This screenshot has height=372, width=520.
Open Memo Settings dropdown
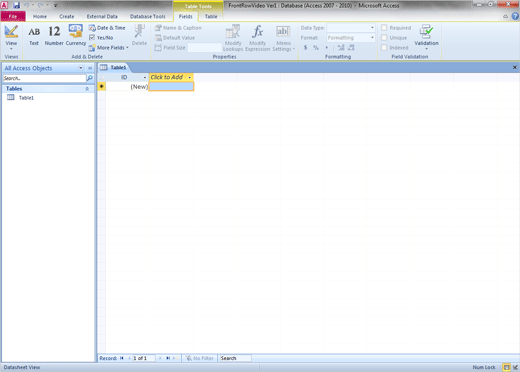(x=283, y=38)
